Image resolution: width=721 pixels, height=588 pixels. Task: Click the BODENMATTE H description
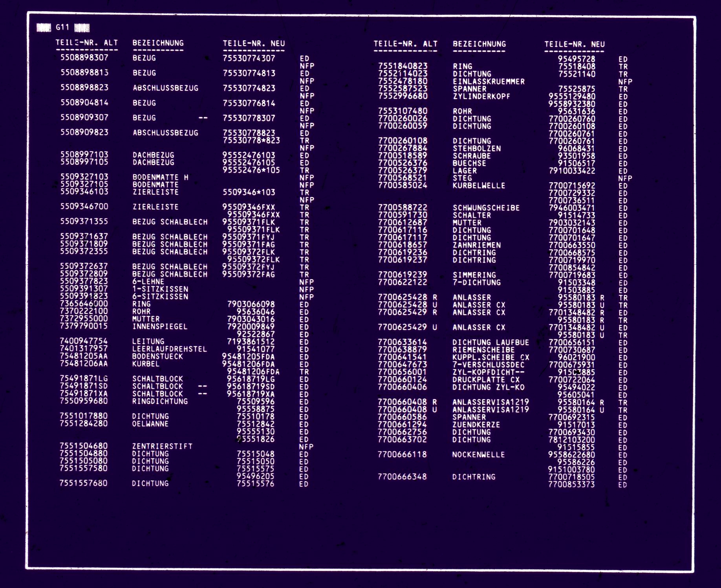pos(160,177)
